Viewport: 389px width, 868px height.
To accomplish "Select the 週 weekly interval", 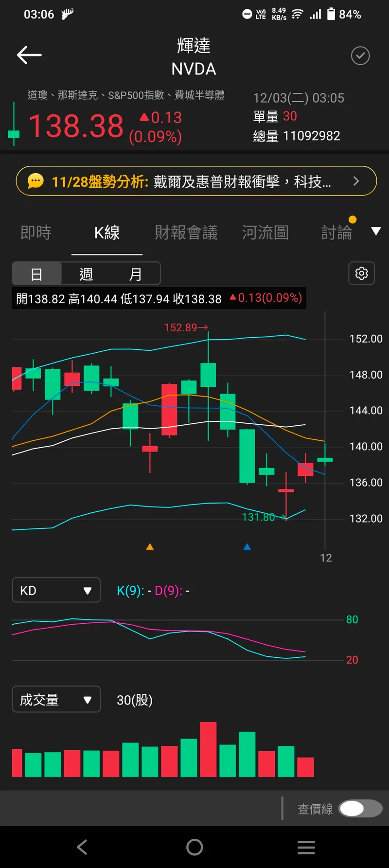I will tap(86, 274).
